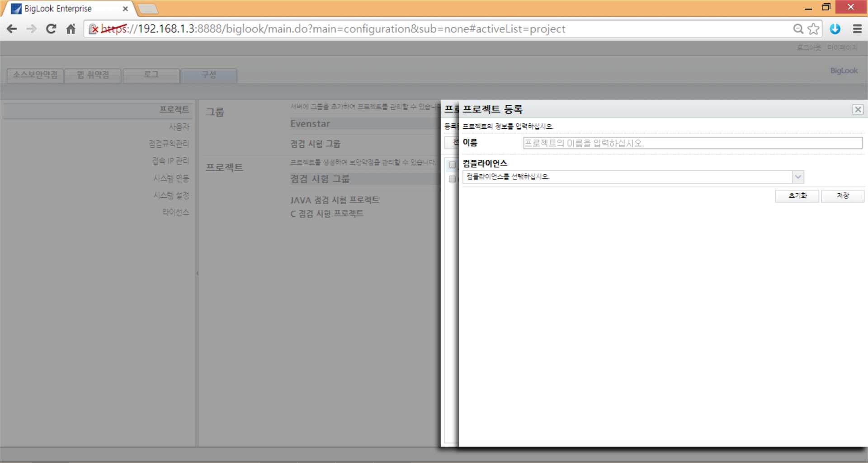Click the 초기화 reset button
The width and height of the screenshot is (868, 463).
tap(797, 196)
